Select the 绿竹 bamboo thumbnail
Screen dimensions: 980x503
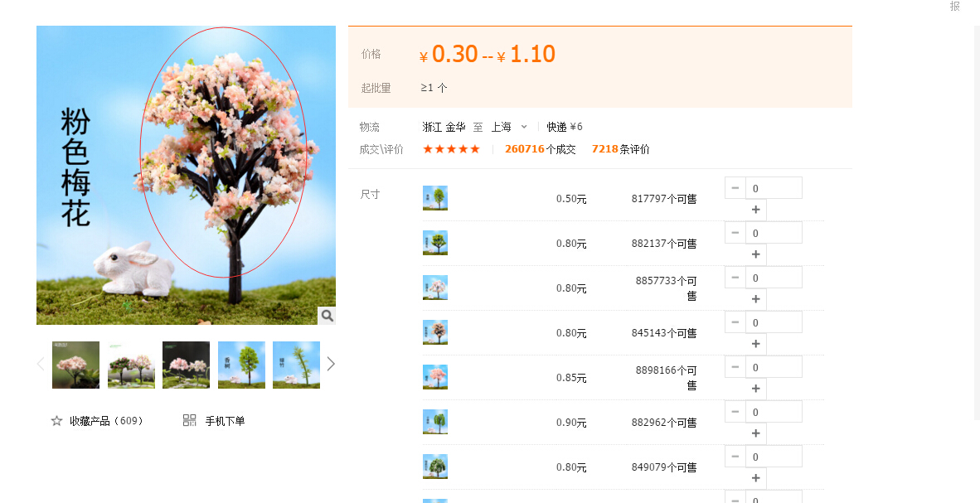[296, 365]
